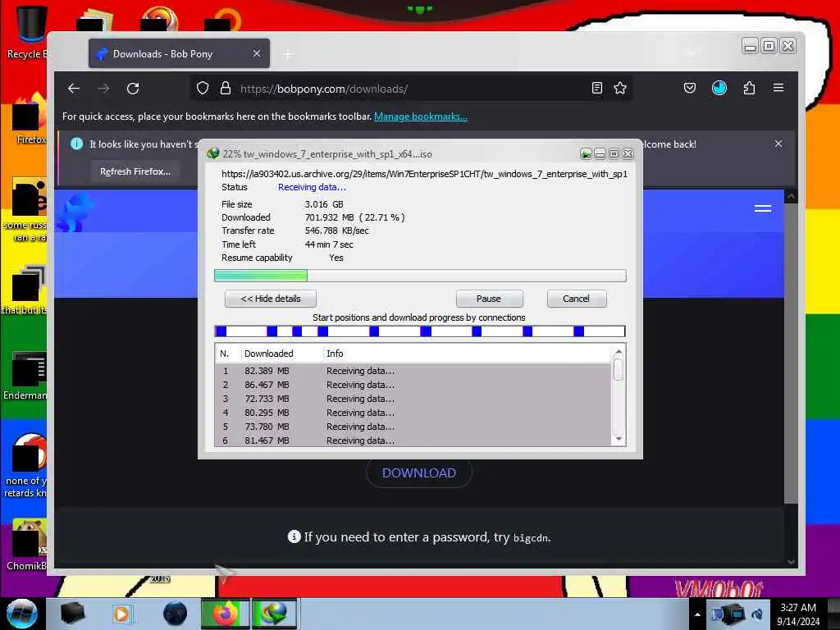
Task: Pause the ISO download
Action: [489, 299]
